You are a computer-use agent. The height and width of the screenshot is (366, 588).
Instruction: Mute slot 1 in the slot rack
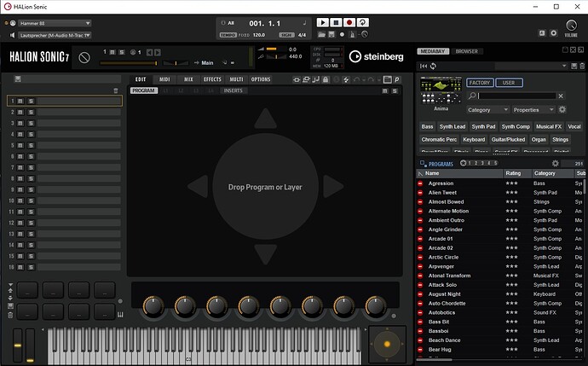point(20,101)
